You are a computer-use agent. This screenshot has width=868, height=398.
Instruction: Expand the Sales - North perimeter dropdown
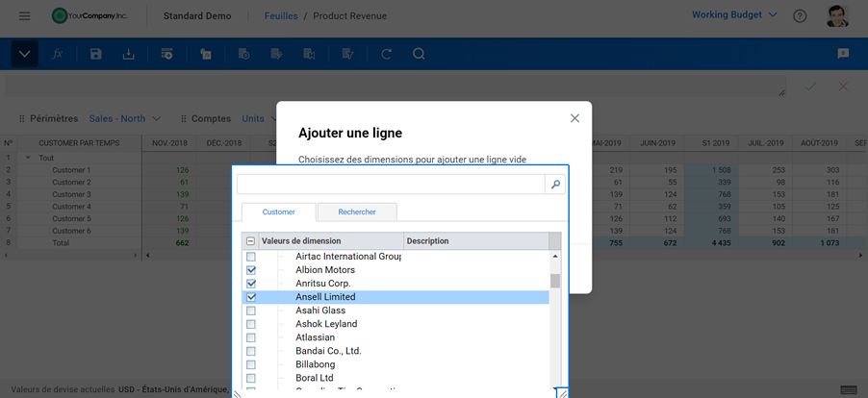pos(124,119)
